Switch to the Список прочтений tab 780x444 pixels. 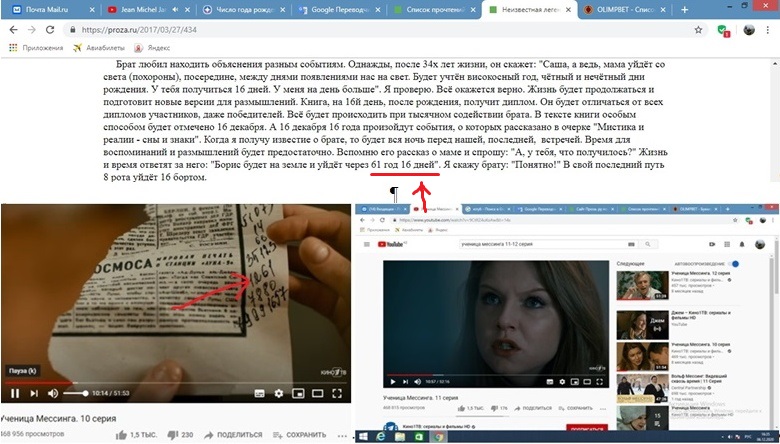click(x=431, y=10)
